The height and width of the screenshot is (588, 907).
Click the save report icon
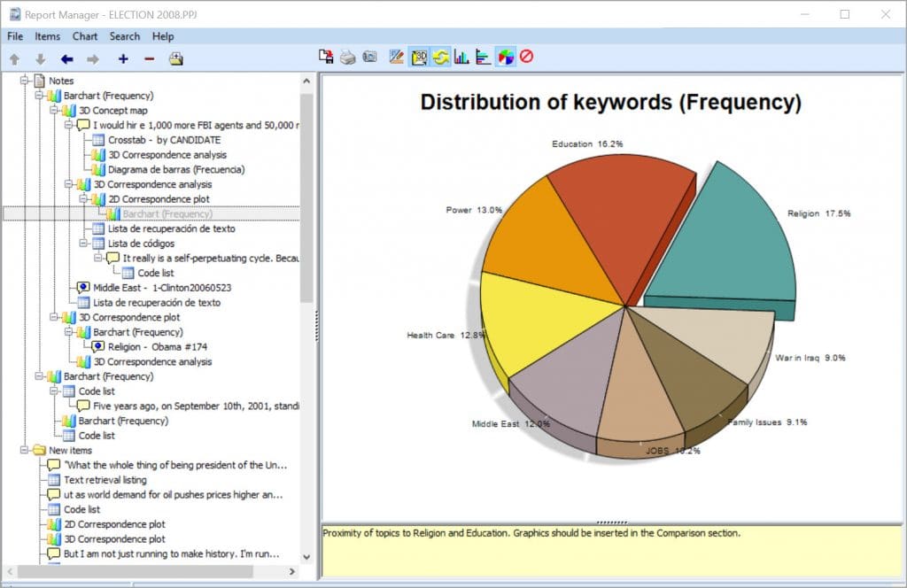click(328, 56)
